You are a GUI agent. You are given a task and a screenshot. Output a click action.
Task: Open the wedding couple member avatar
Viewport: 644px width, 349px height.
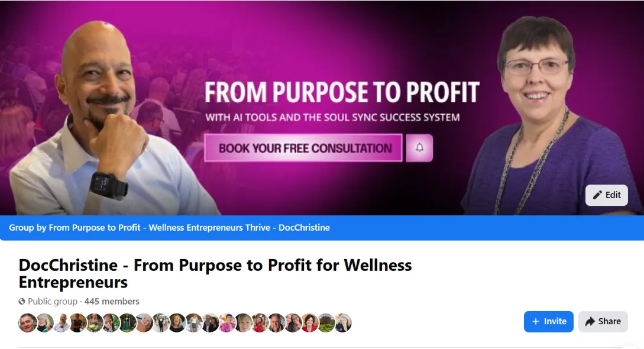click(161, 323)
